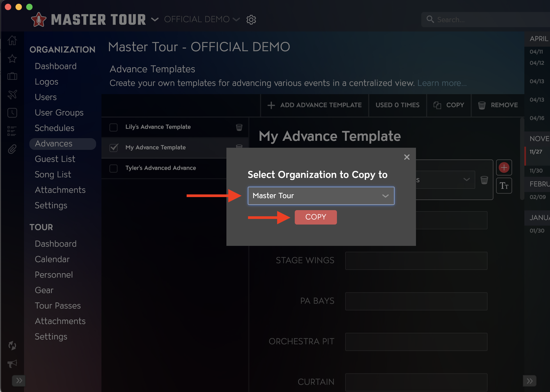Click the sync arrows icon in the left rail
The image size is (550, 392).
click(12, 345)
